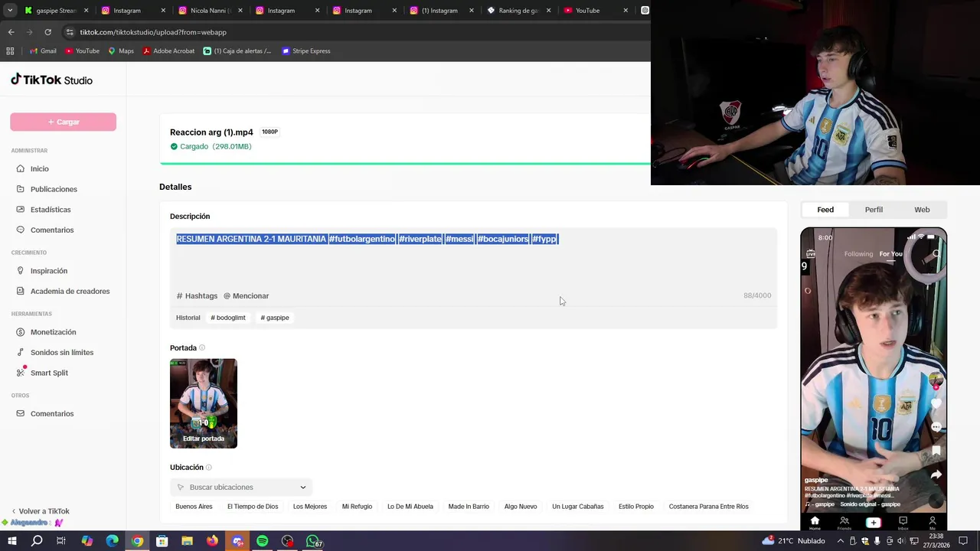Click the Smart Split scissors icon

tap(21, 373)
